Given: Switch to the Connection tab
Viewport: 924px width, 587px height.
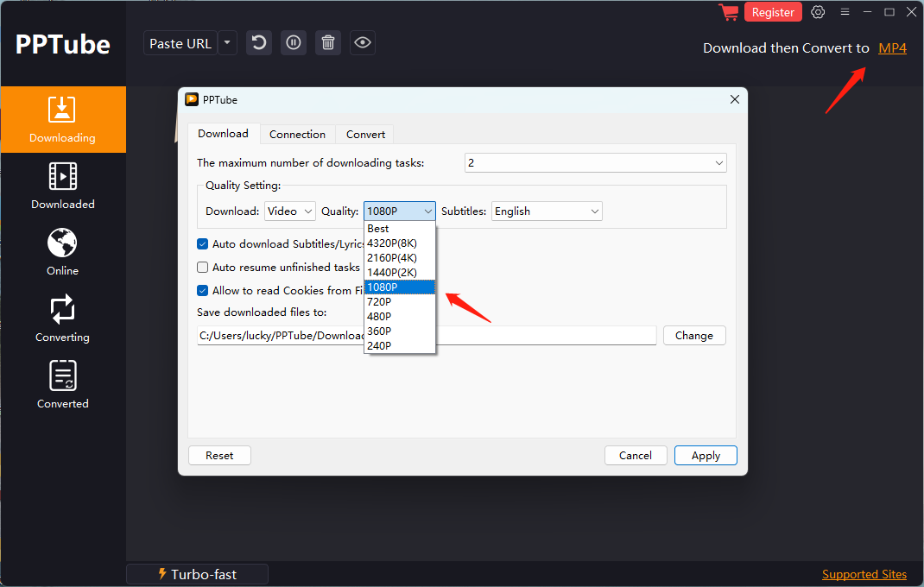Looking at the screenshot, I should 297,134.
